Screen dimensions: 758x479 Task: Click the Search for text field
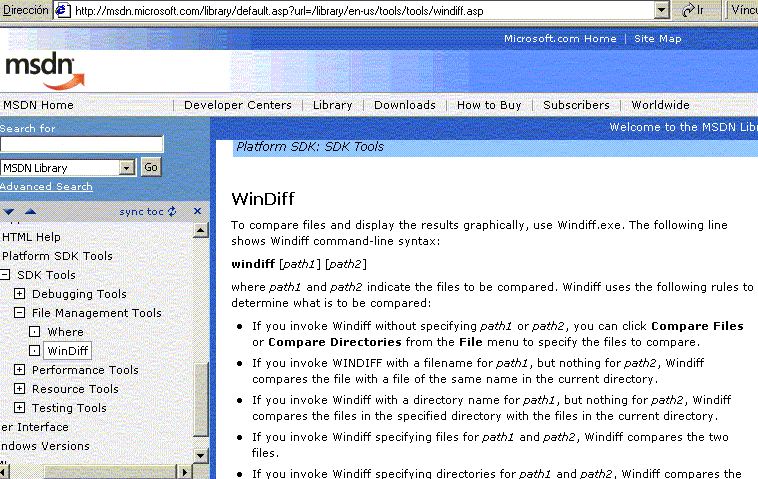tap(82, 144)
